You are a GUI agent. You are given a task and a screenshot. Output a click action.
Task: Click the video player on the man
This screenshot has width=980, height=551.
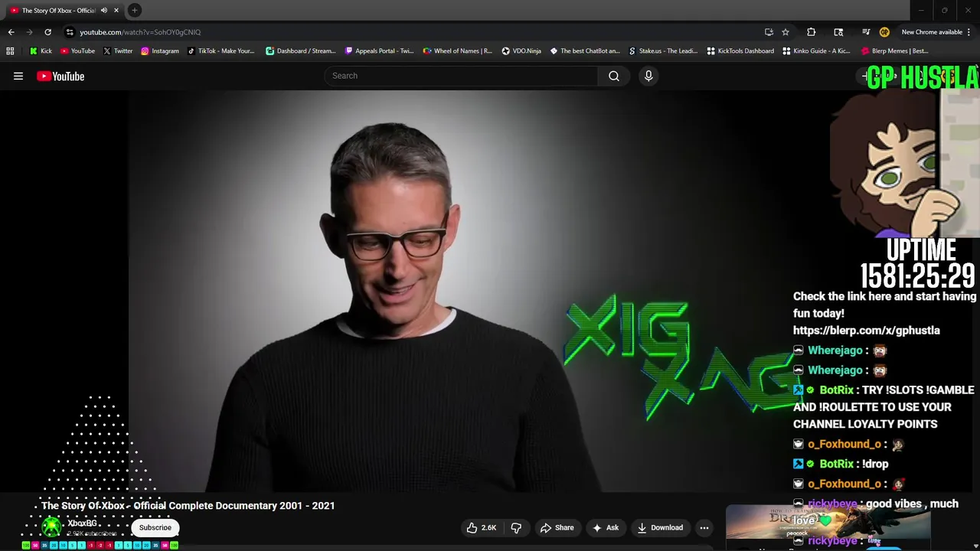coord(390,306)
